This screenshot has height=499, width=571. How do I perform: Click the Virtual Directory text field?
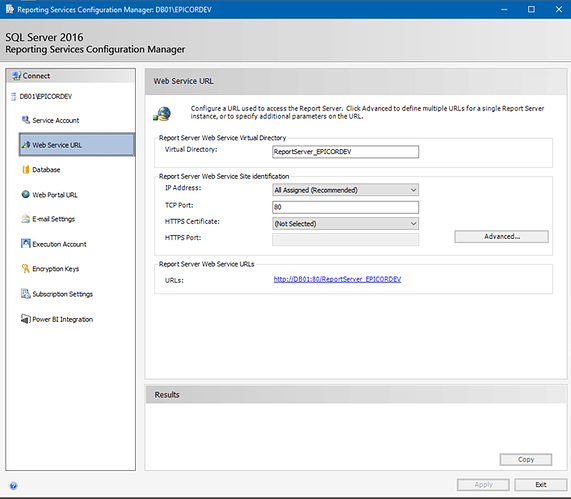[345, 152]
